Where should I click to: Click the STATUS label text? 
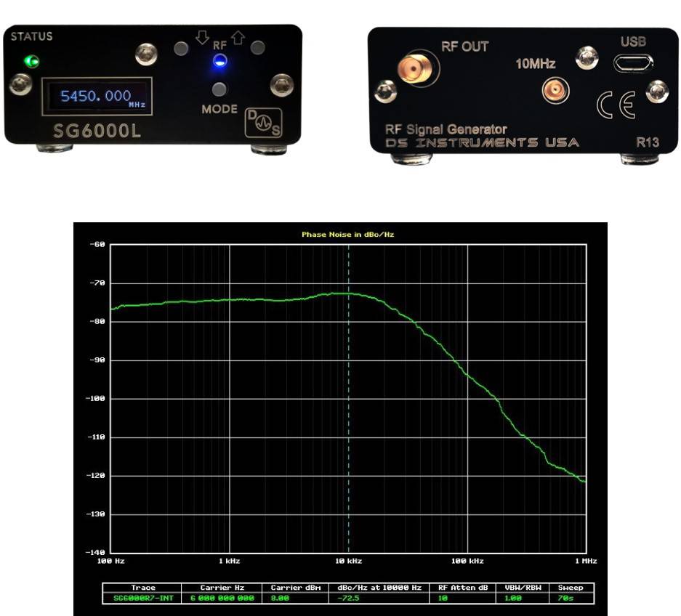pyautogui.click(x=32, y=36)
